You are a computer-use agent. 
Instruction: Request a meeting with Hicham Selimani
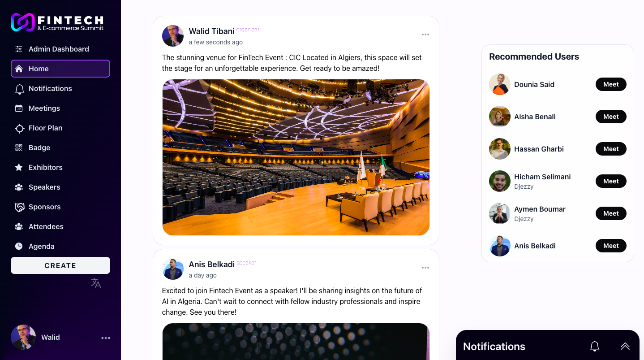pyautogui.click(x=610, y=181)
